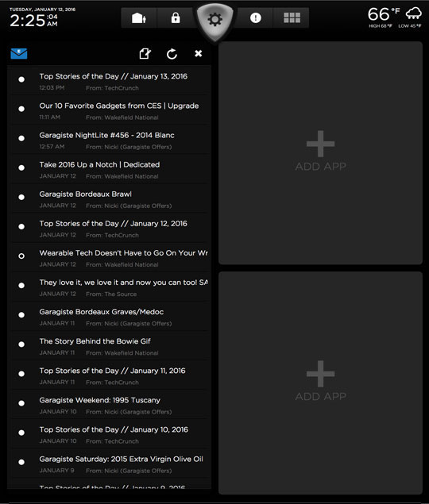Image resolution: width=429 pixels, height=504 pixels.
Task: Open the settings gear shield
Action: click(x=214, y=20)
